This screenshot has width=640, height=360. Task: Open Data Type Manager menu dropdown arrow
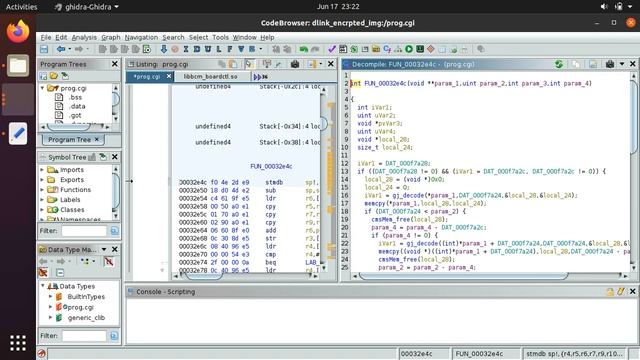[104, 249]
